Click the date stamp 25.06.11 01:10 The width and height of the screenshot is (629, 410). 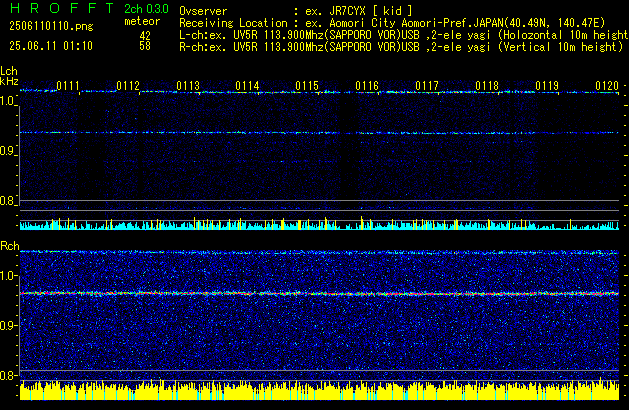click(51, 46)
